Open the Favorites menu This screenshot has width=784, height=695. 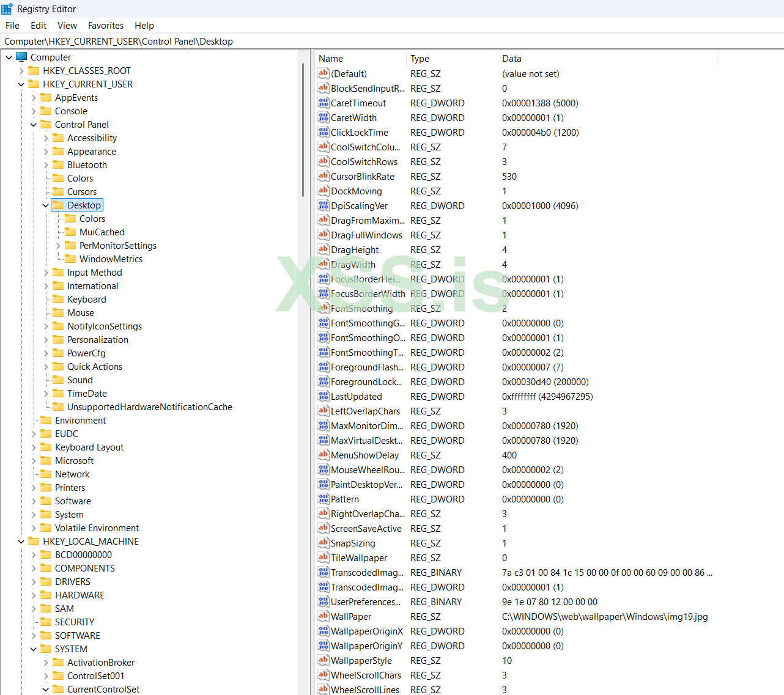click(105, 25)
